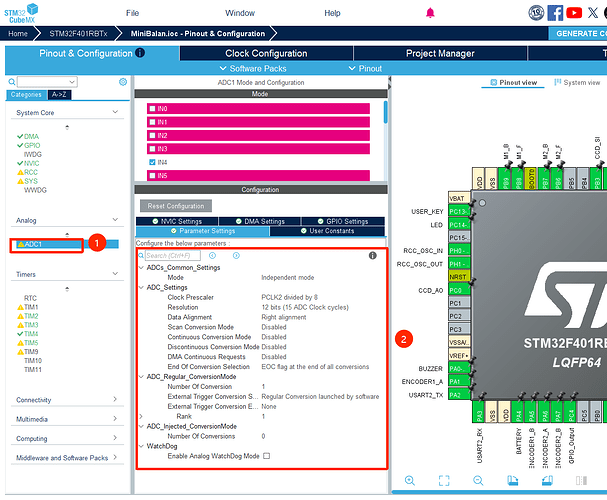
Task: Click the notification bell icon
Action: coord(430,13)
